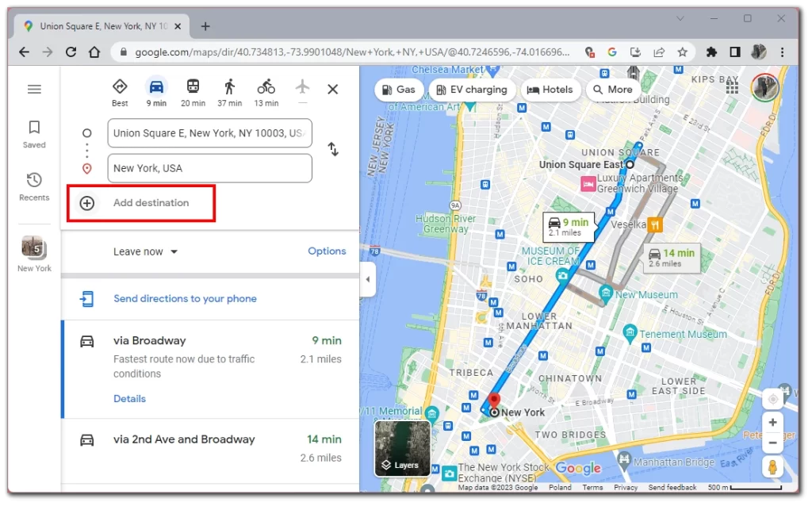Image resolution: width=812 pixels, height=506 pixels.
Task: Select the walking travel mode icon
Action: (x=229, y=87)
